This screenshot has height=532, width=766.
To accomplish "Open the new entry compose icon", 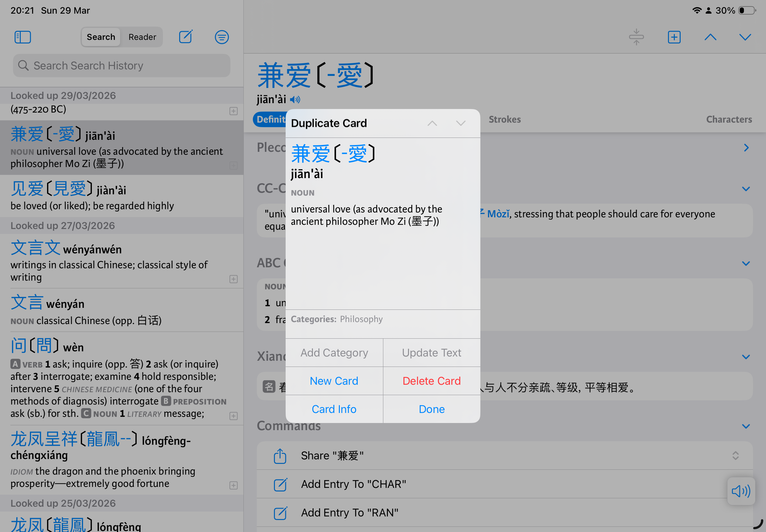I will pyautogui.click(x=186, y=37).
